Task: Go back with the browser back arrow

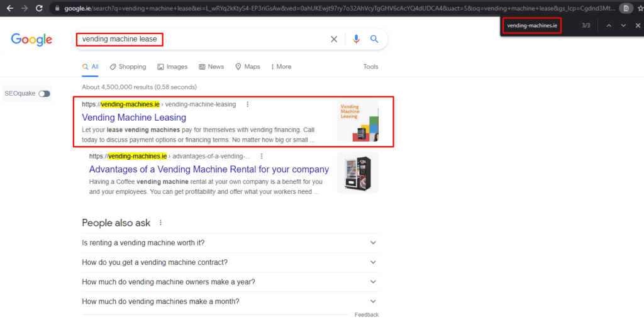Action: [x=10, y=8]
